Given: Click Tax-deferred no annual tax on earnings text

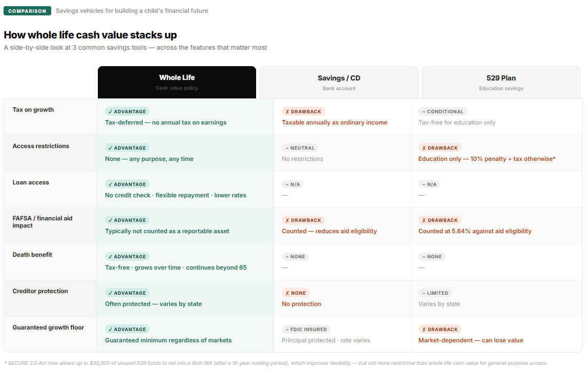Looking at the screenshot, I should click(x=166, y=122).
